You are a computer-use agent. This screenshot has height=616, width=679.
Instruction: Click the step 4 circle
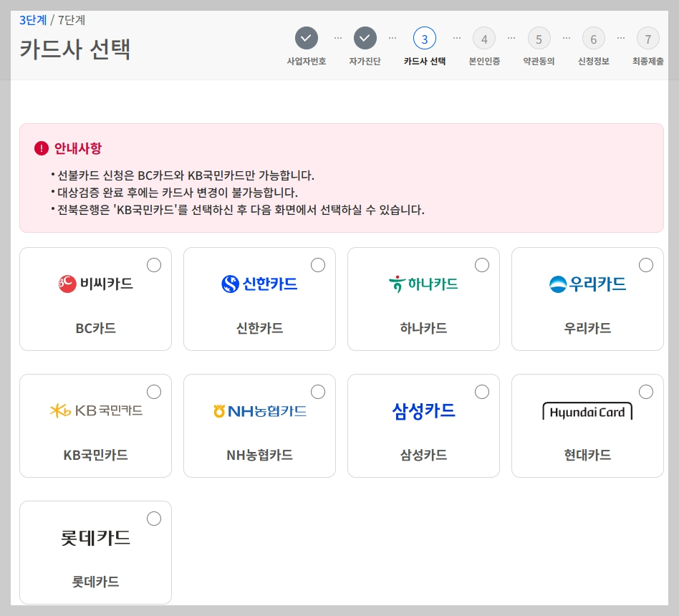(484, 39)
